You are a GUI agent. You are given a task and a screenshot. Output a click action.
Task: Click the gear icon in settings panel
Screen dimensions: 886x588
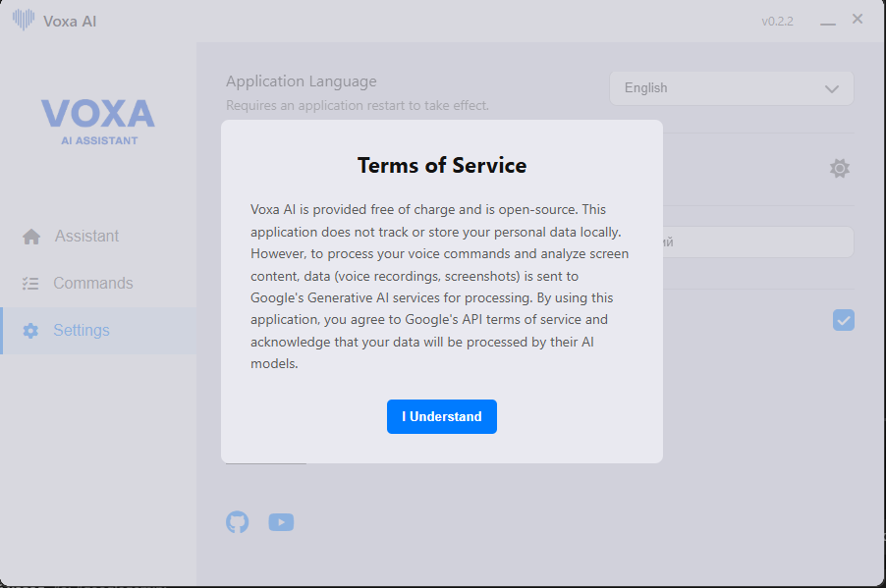(839, 168)
